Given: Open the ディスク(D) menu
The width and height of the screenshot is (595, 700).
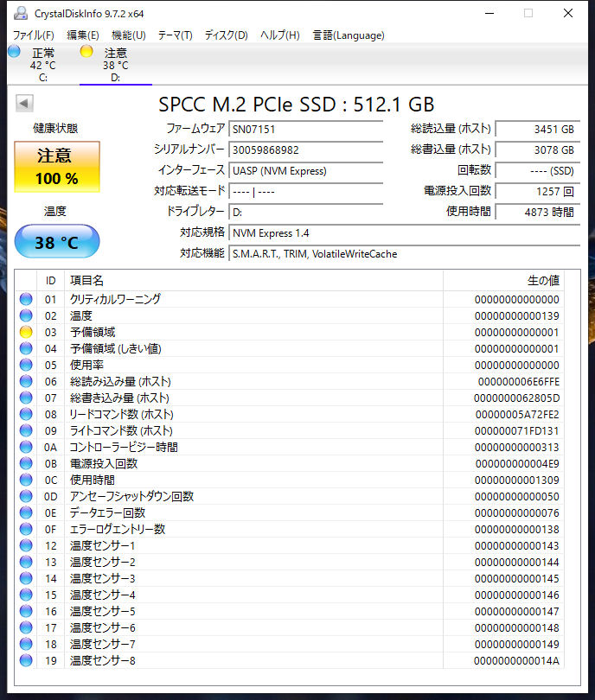Looking at the screenshot, I should click(226, 35).
